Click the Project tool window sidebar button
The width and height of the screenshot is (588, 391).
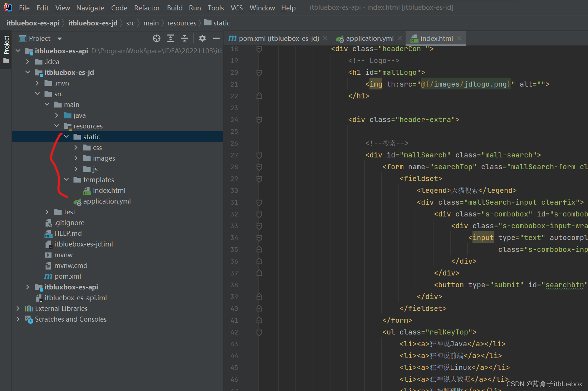coord(6,49)
